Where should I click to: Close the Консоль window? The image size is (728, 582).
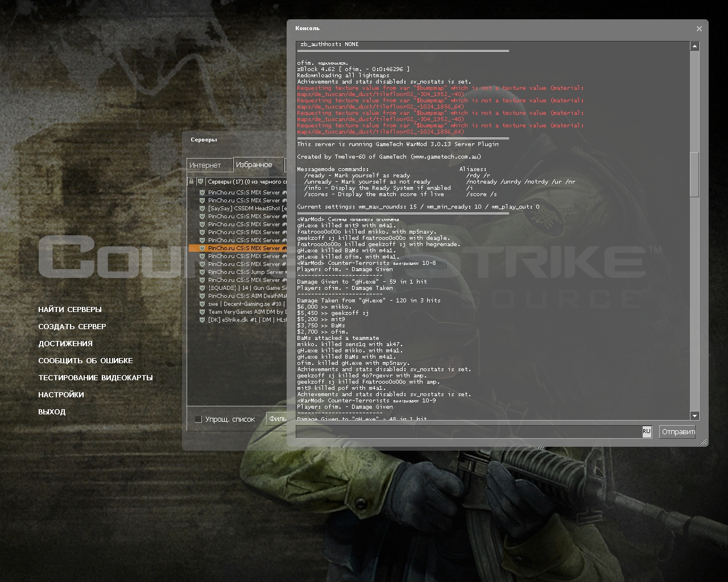(699, 28)
